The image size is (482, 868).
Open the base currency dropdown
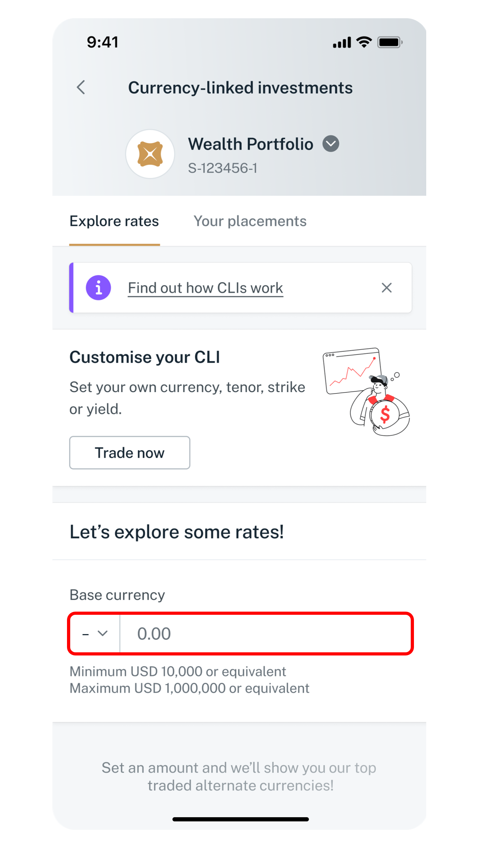coord(95,633)
